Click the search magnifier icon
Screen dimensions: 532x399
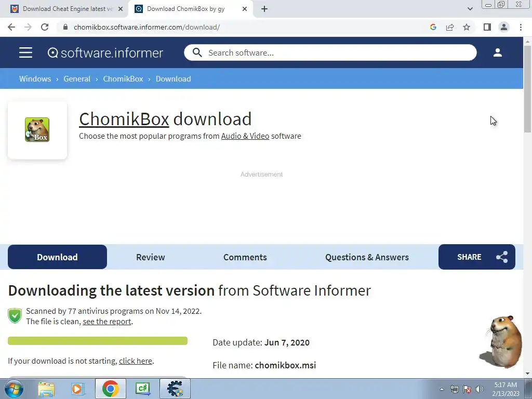[x=197, y=52]
